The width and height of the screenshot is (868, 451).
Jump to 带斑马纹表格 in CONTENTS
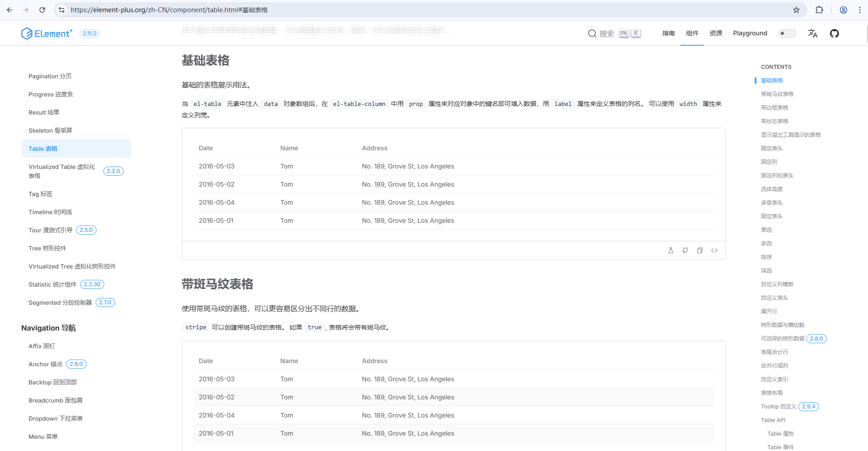click(x=777, y=94)
